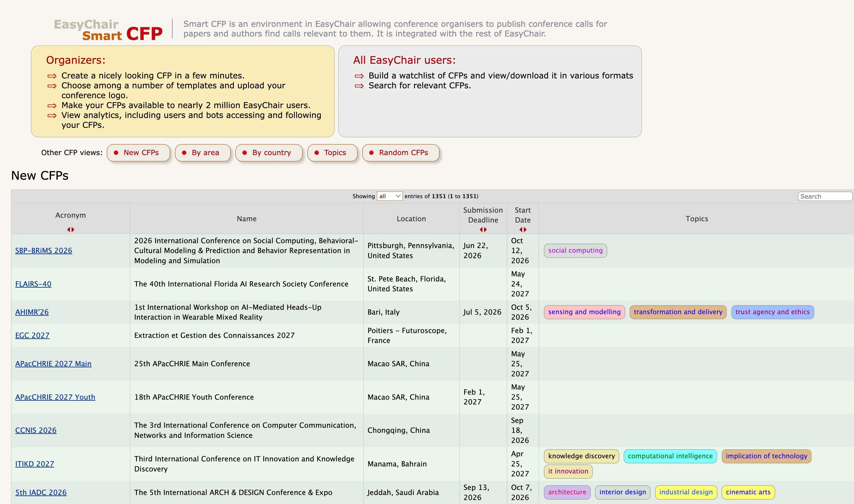This screenshot has height=504, width=854.
Task: Sort by Submission Deadline arrows
Action: pos(483,230)
